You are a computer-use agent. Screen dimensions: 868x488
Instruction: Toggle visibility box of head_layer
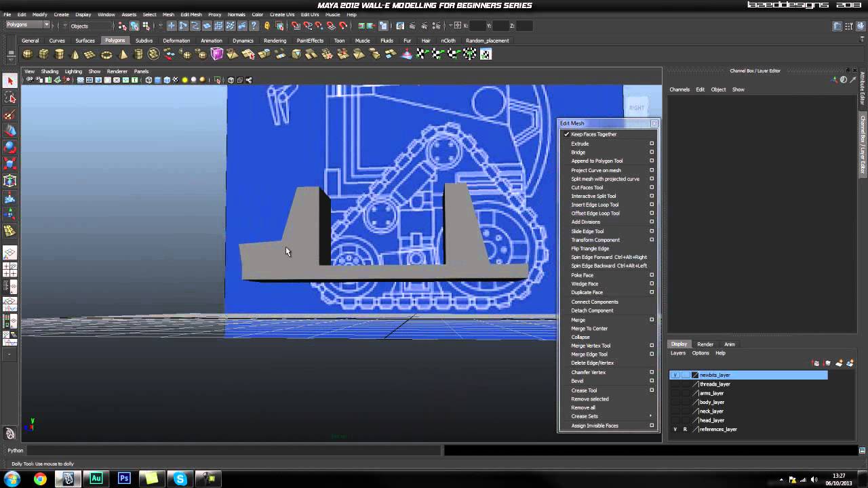click(675, 420)
